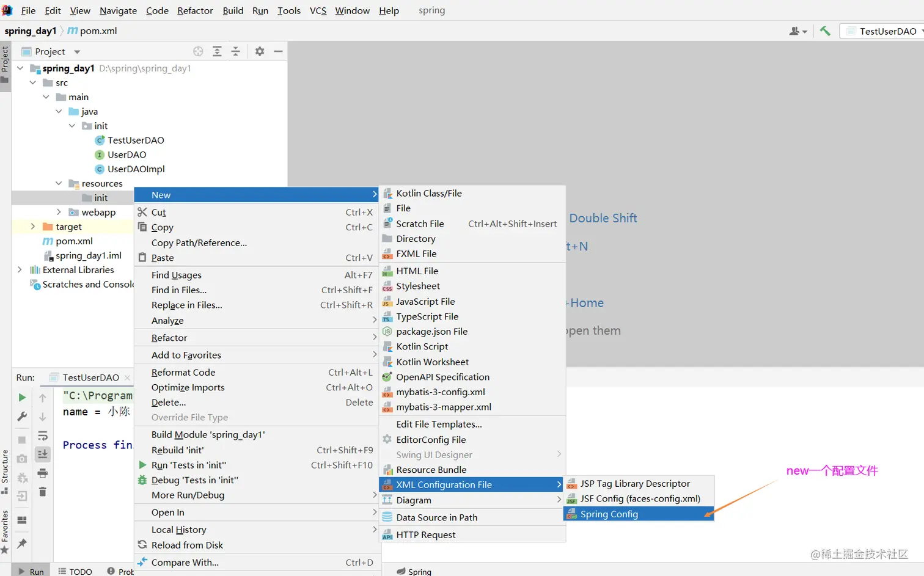Toggle soft-wrap icon in Run console

(x=43, y=436)
